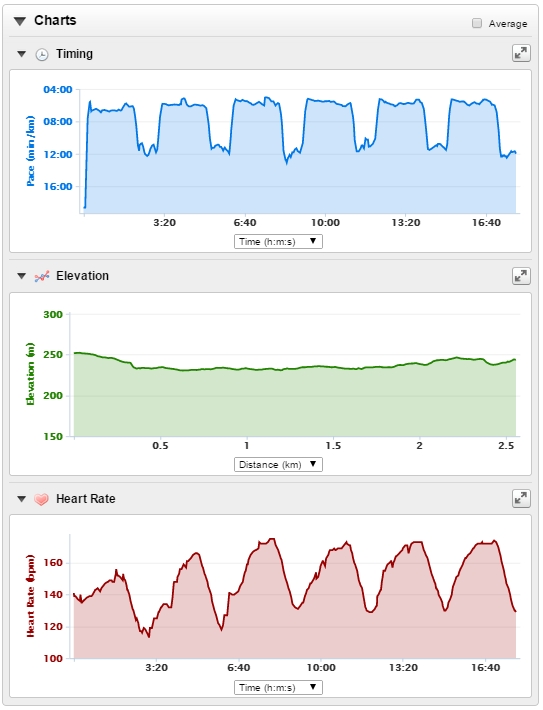Open the Heart Rate Time (h:m:s) dropdown
Viewport: 543px width, 710px height.
pos(278,687)
